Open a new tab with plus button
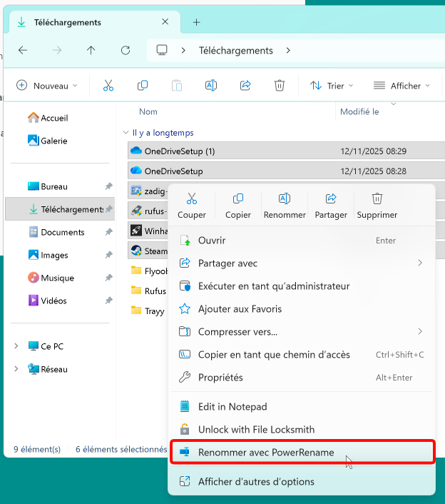The width and height of the screenshot is (445, 504). 197,22
